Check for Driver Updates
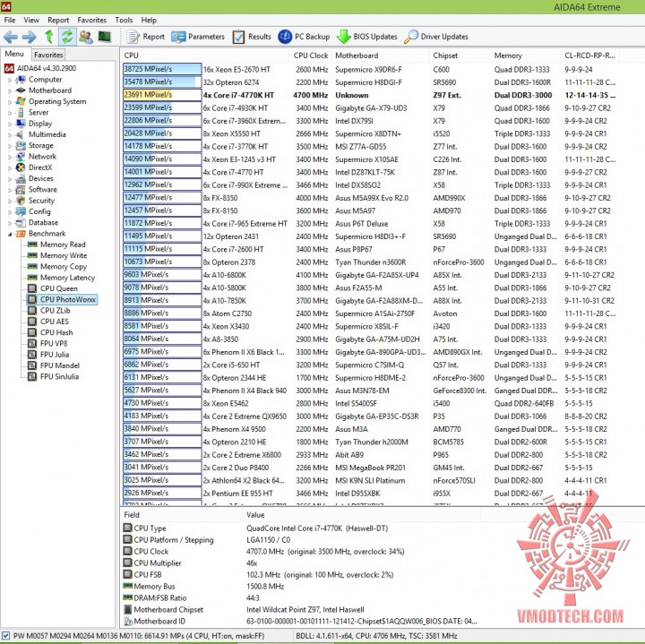Viewport: 645px width, 644px height. [x=436, y=37]
